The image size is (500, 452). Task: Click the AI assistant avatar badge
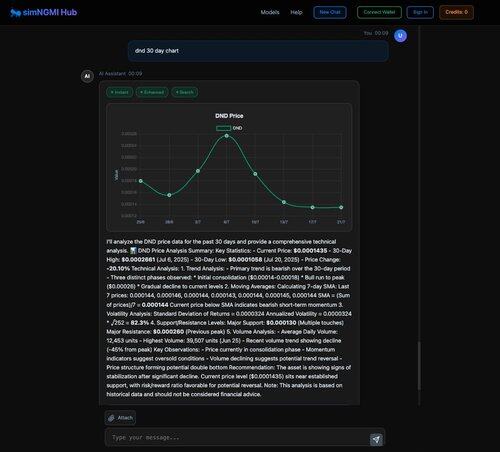point(87,76)
